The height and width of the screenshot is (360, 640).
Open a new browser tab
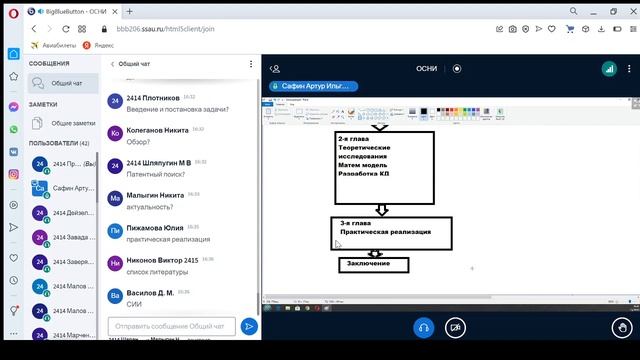tap(129, 12)
